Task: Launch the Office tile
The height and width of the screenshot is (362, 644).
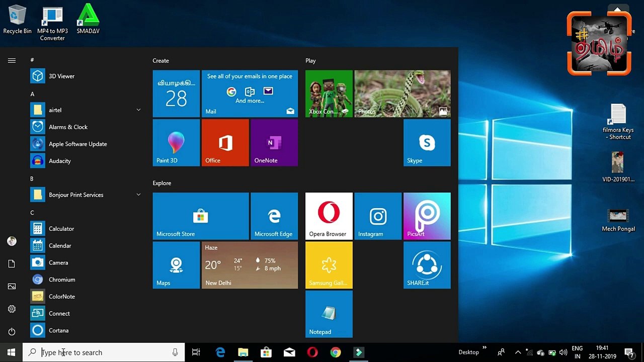Action: 225,143
